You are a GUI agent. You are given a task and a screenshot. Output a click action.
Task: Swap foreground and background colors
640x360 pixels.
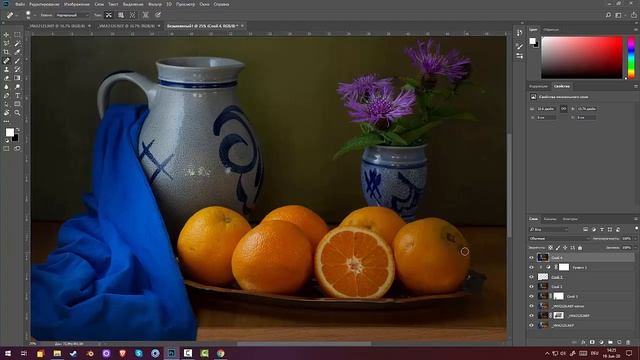[x=17, y=130]
